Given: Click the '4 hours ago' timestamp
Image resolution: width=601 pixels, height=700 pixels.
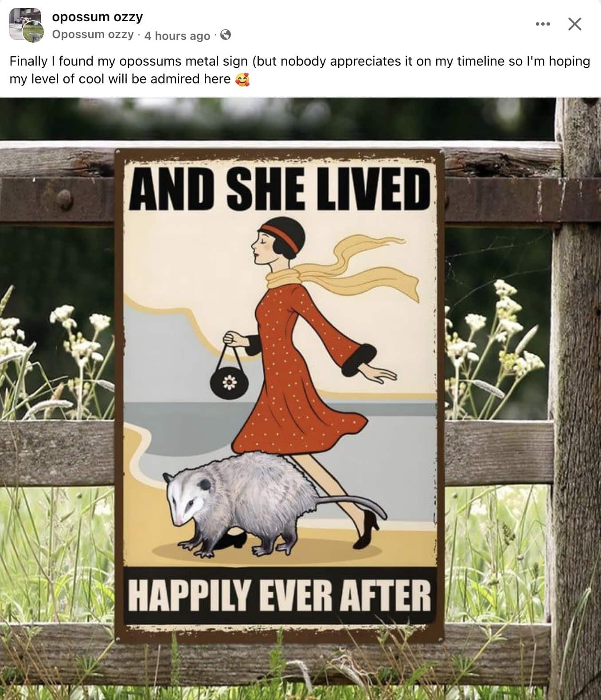Looking at the screenshot, I should click(x=177, y=35).
